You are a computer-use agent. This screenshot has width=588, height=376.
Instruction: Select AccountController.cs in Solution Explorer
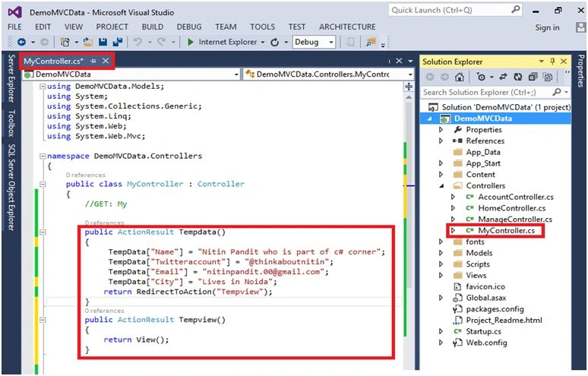point(516,197)
